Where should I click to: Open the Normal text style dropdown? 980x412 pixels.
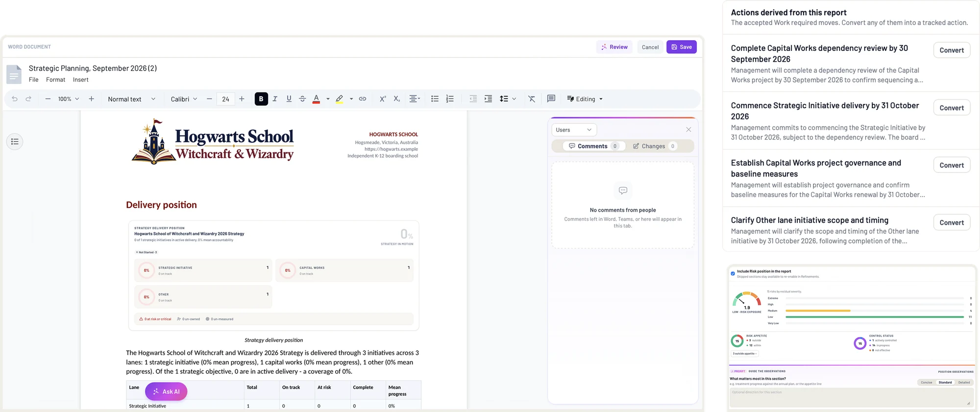[131, 99]
